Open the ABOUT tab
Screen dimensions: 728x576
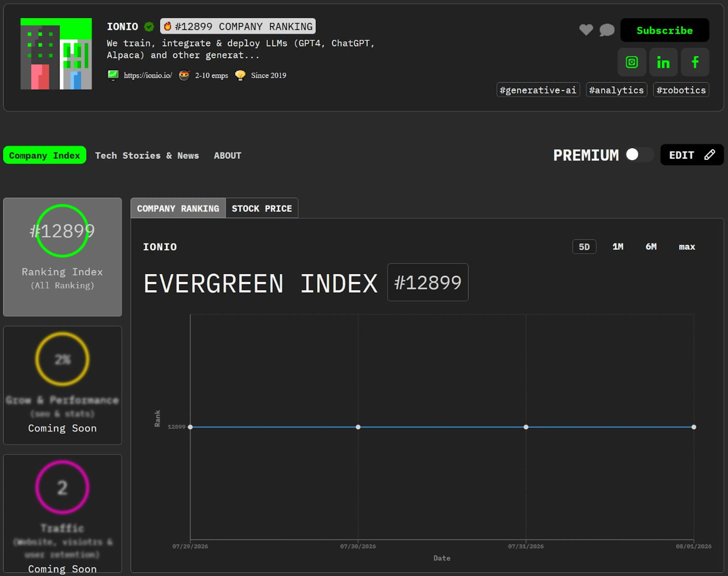click(x=227, y=155)
